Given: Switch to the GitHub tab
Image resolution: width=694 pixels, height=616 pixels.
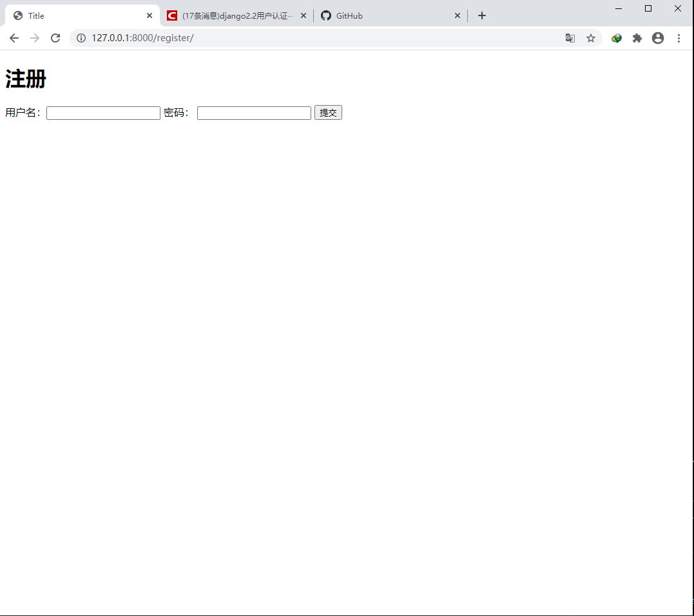Looking at the screenshot, I should pos(390,15).
